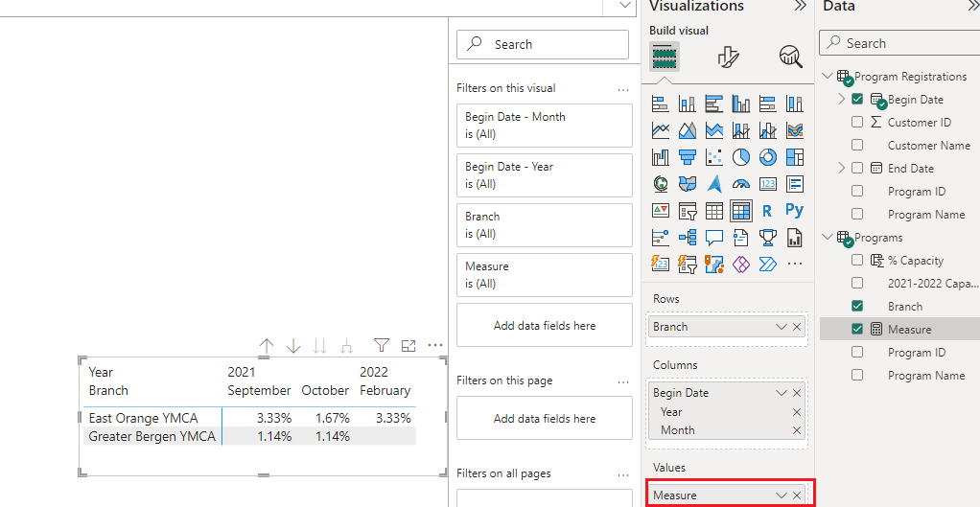Check the % Capacity field

tap(857, 261)
